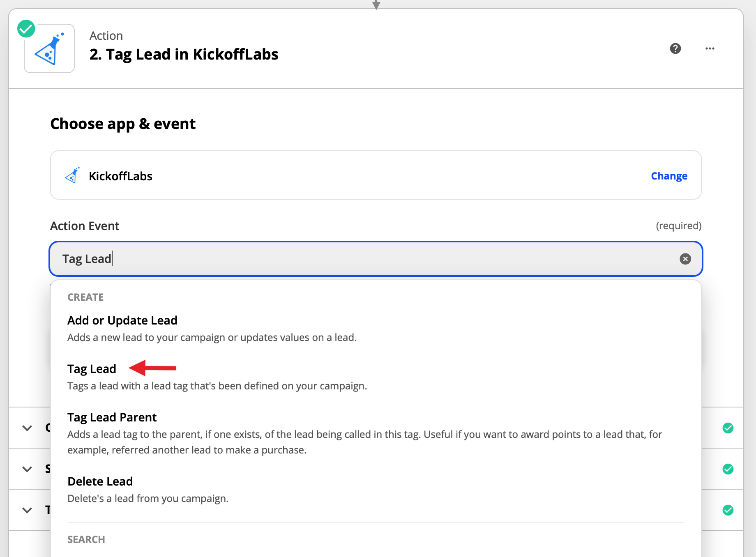
Task: Click the small KickoffLabs app logo
Action: pos(73,175)
